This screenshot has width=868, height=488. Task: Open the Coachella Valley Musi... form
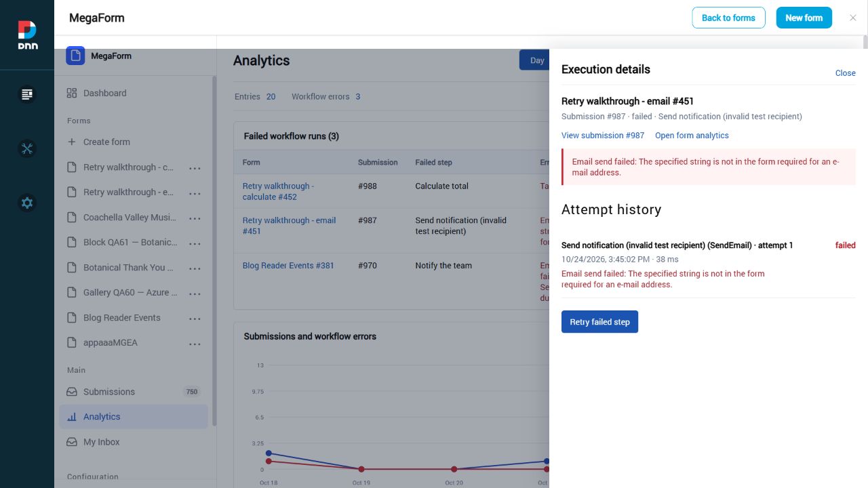click(x=130, y=218)
